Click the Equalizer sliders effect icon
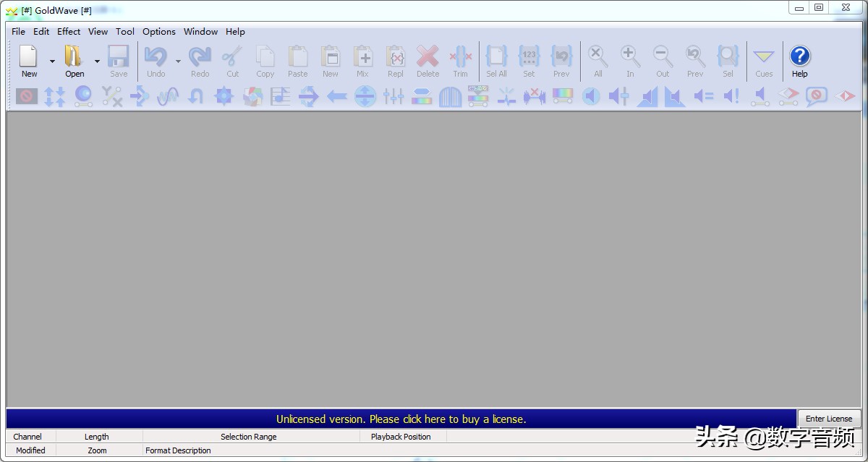Image resolution: width=868 pixels, height=462 pixels. pyautogui.click(x=393, y=96)
